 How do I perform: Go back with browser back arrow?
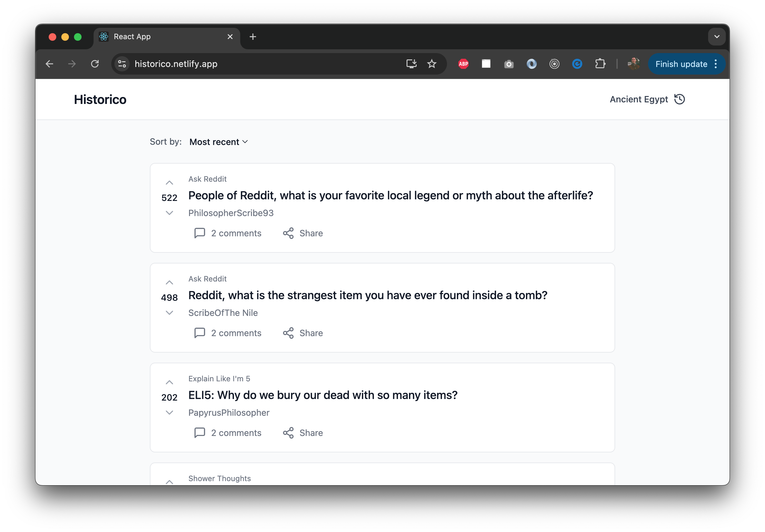click(x=49, y=64)
